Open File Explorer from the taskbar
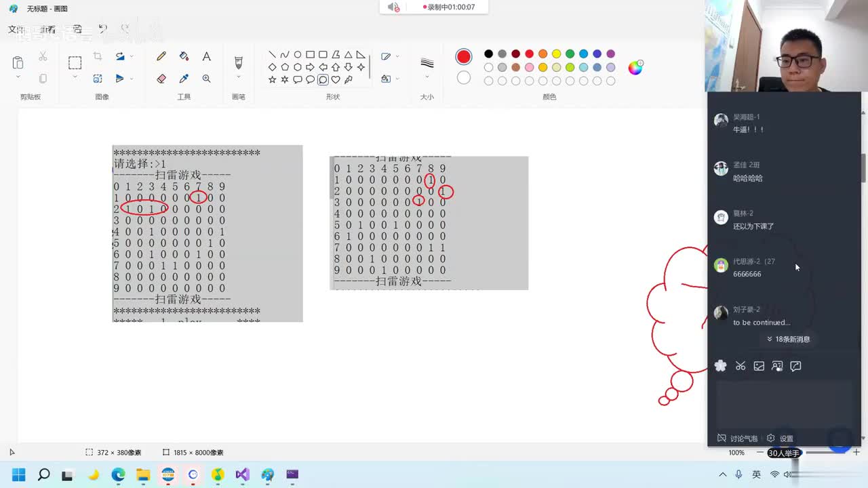This screenshot has width=868, height=488. pyautogui.click(x=143, y=474)
